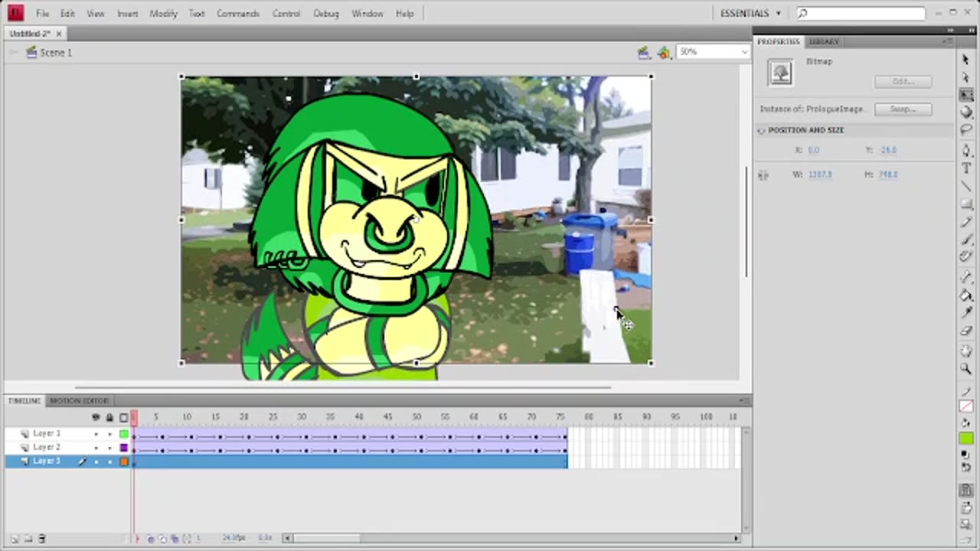Select the Text tool

966,168
